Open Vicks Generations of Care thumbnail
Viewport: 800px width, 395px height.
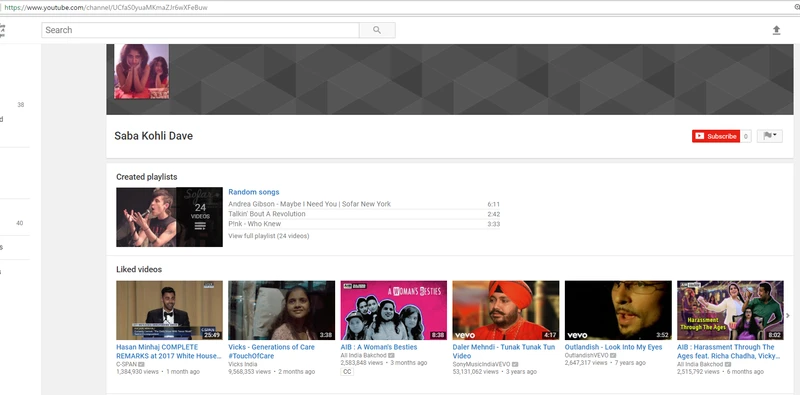tap(282, 310)
